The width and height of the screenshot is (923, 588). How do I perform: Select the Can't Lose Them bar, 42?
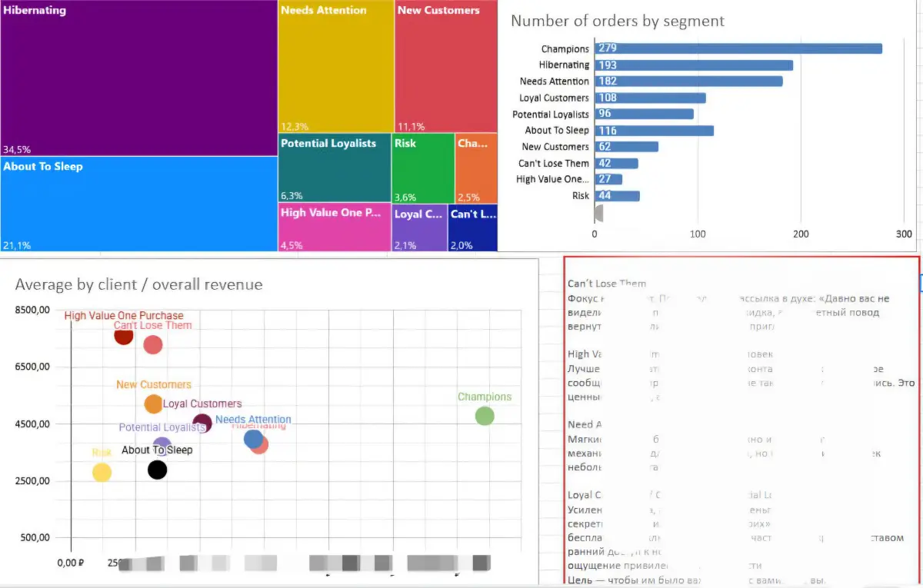tap(616, 163)
